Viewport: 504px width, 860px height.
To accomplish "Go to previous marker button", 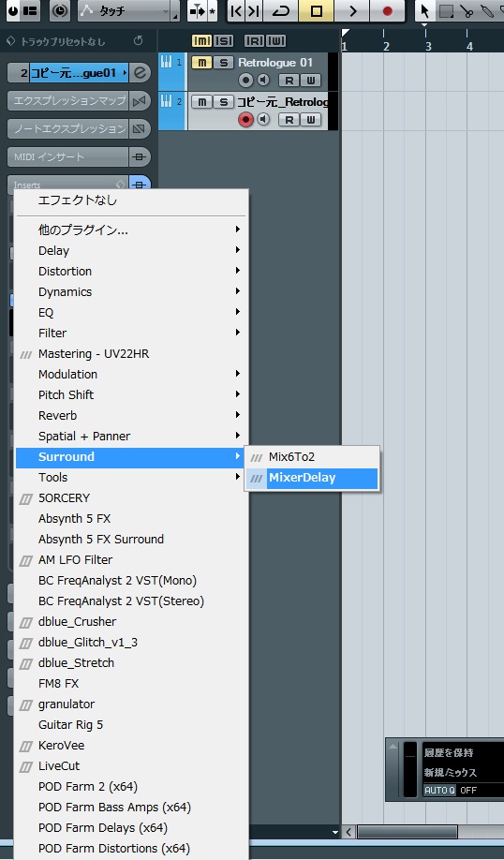I will pos(236,11).
